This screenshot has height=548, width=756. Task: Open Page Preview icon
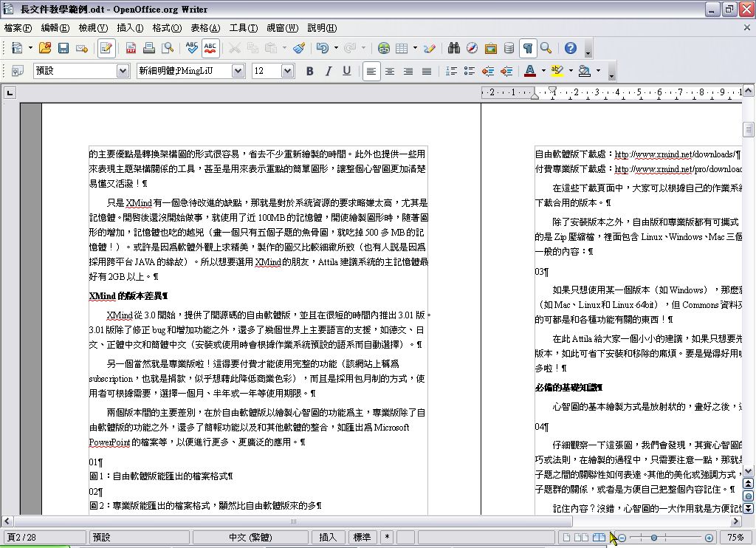[168, 48]
